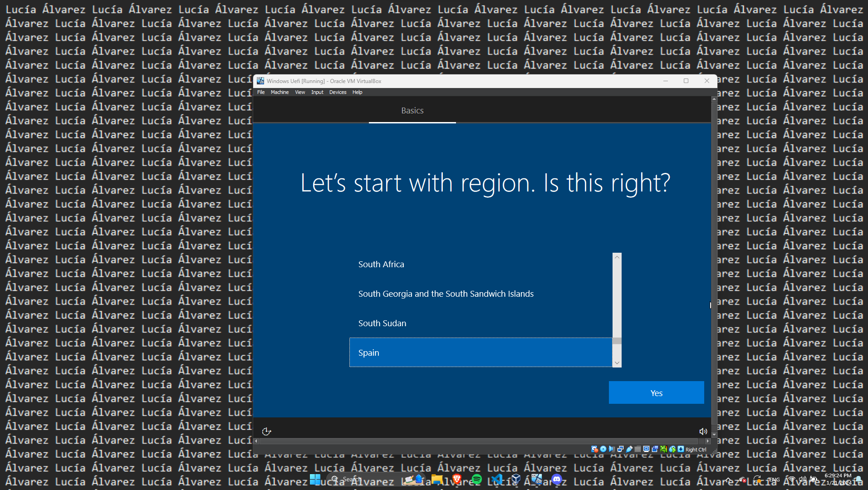This screenshot has height=490, width=868.
Task: Show hidden system tray icons
Action: click(x=728, y=480)
